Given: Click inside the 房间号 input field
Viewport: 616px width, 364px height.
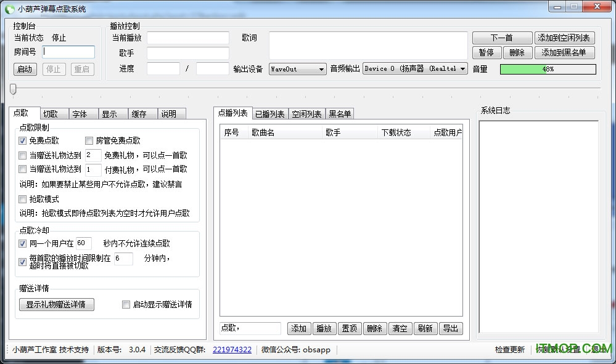Looking at the screenshot, I should click(x=68, y=52).
